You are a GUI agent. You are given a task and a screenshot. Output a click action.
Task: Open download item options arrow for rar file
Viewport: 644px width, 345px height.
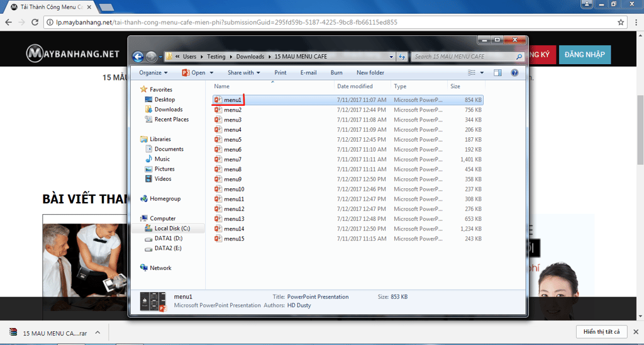tap(97, 332)
